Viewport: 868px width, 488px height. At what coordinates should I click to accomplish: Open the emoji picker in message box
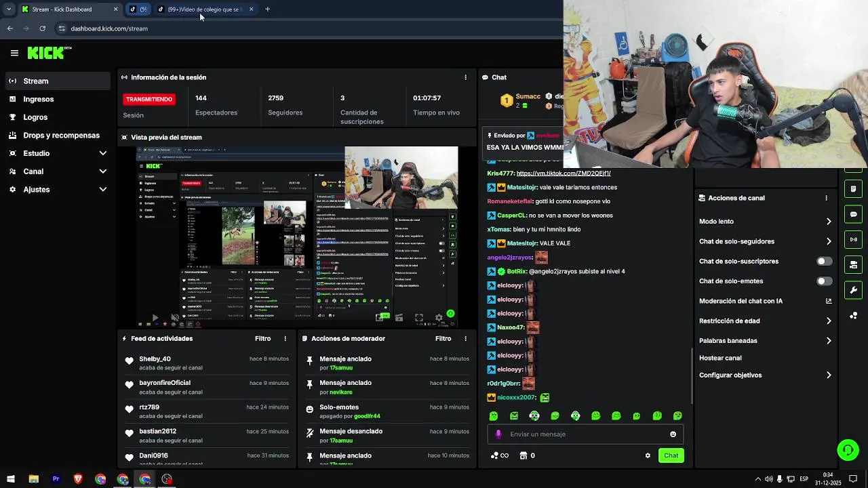click(x=673, y=434)
